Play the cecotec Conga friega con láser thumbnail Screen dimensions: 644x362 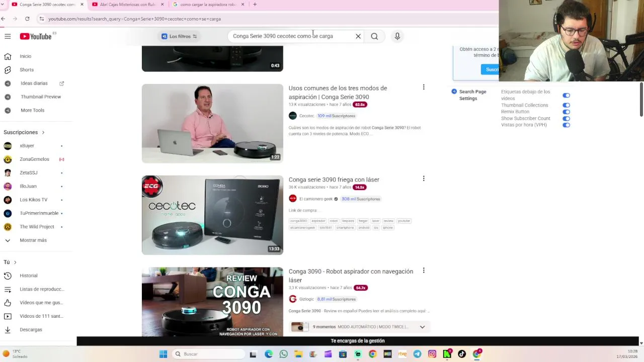click(212, 215)
